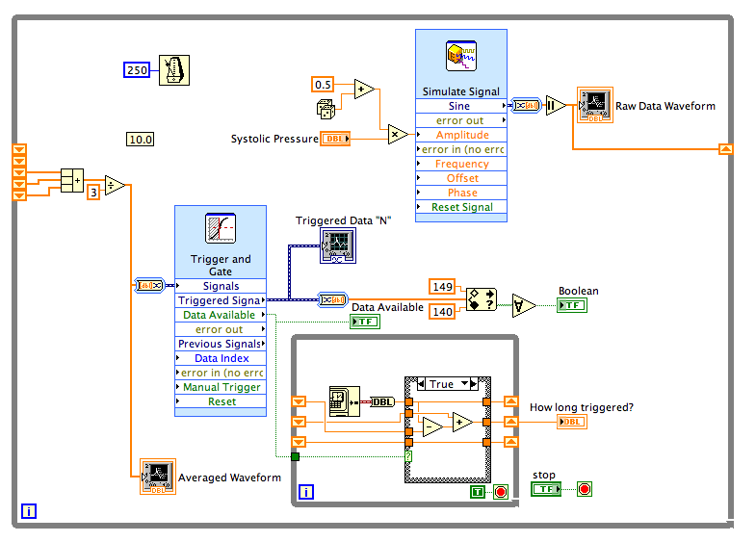Screen dimensions: 756x542
Task: Select the divide node next to constant 3
Action: click(x=115, y=185)
